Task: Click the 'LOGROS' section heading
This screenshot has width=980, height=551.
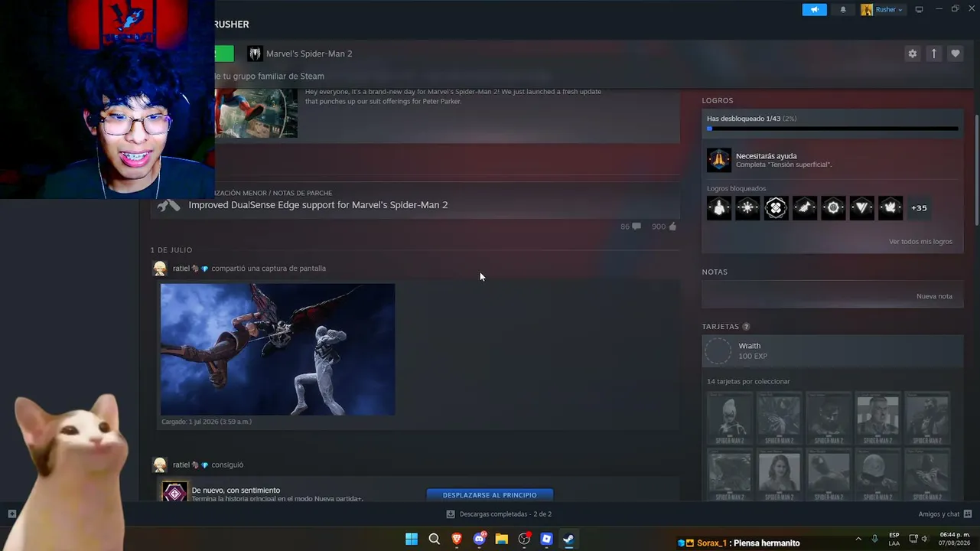Action: (718, 100)
